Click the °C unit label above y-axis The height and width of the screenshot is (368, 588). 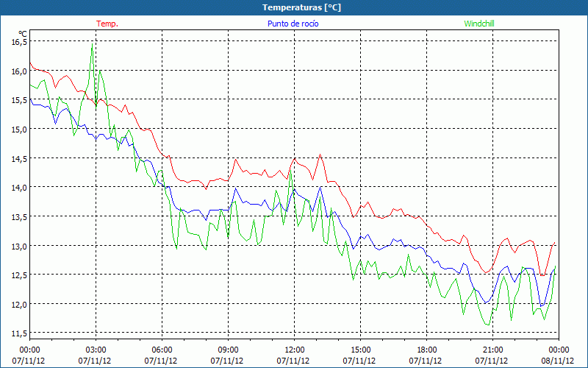22,33
